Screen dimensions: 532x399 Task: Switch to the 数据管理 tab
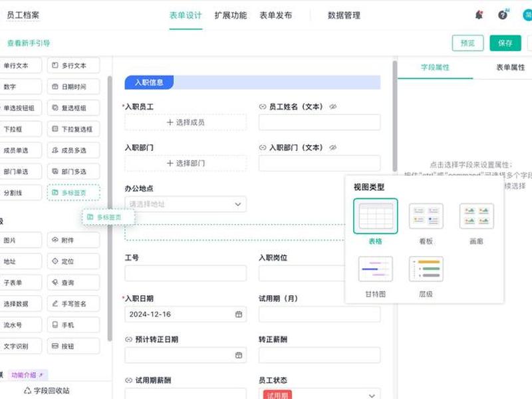(344, 15)
